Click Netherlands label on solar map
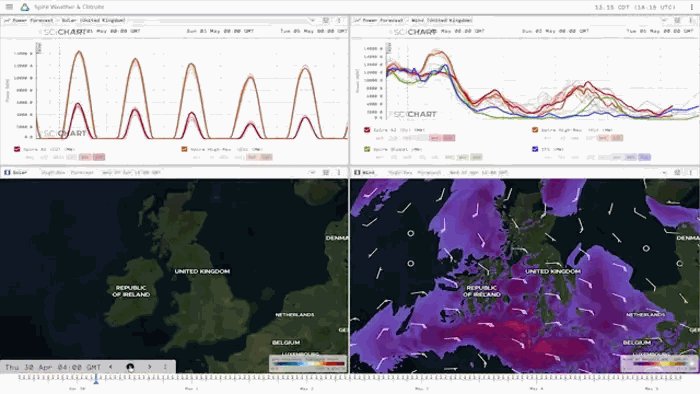700x394 pixels. pyautogui.click(x=295, y=315)
